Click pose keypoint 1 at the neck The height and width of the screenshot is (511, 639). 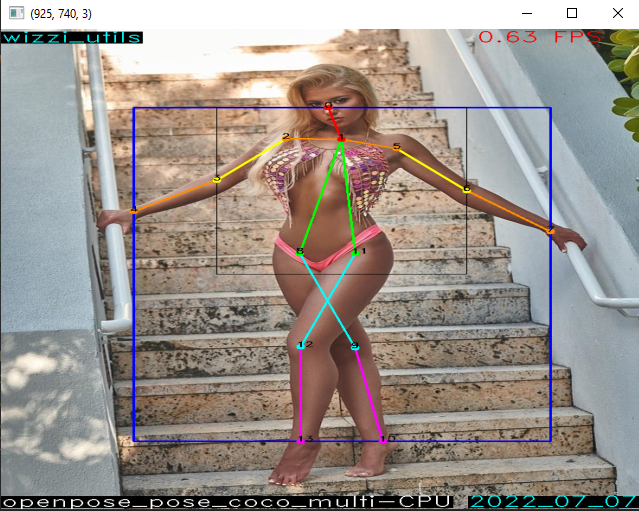341,139
